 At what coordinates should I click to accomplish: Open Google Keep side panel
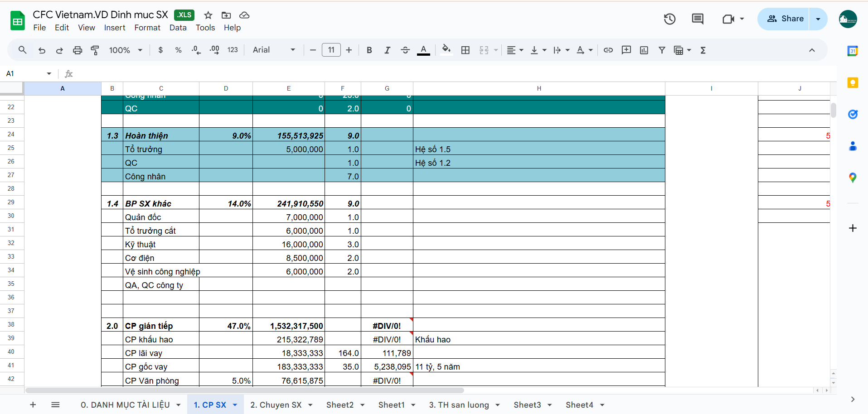853,82
